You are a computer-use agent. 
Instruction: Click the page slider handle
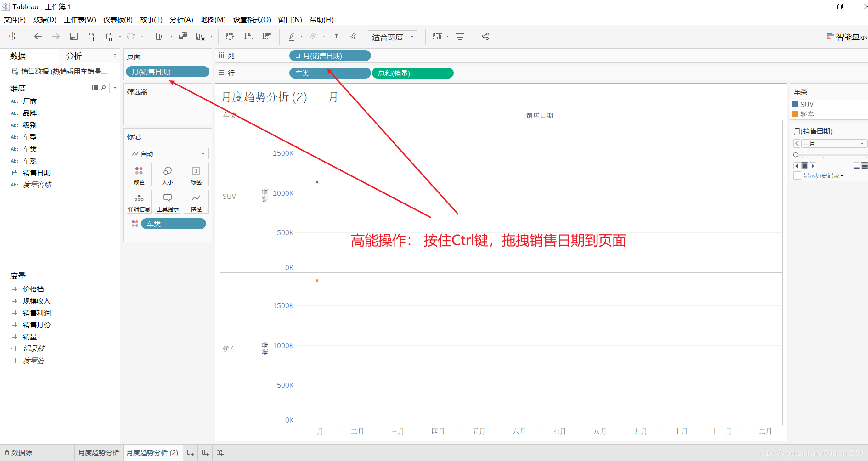click(796, 155)
